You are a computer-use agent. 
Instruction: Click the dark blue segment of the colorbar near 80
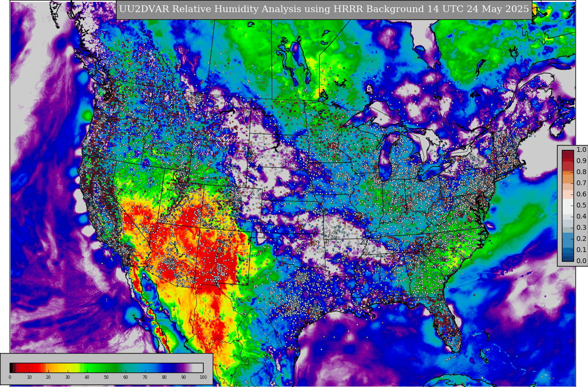click(x=167, y=368)
